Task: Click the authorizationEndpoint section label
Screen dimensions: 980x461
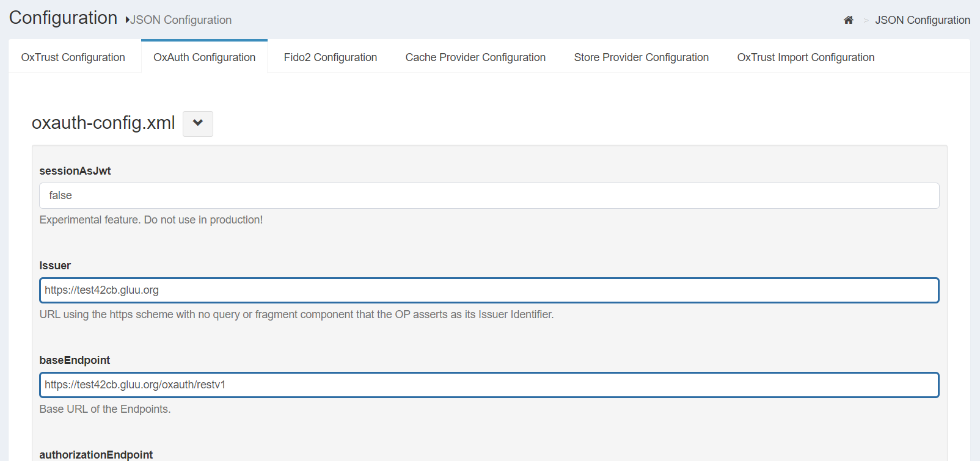Action: tap(96, 454)
